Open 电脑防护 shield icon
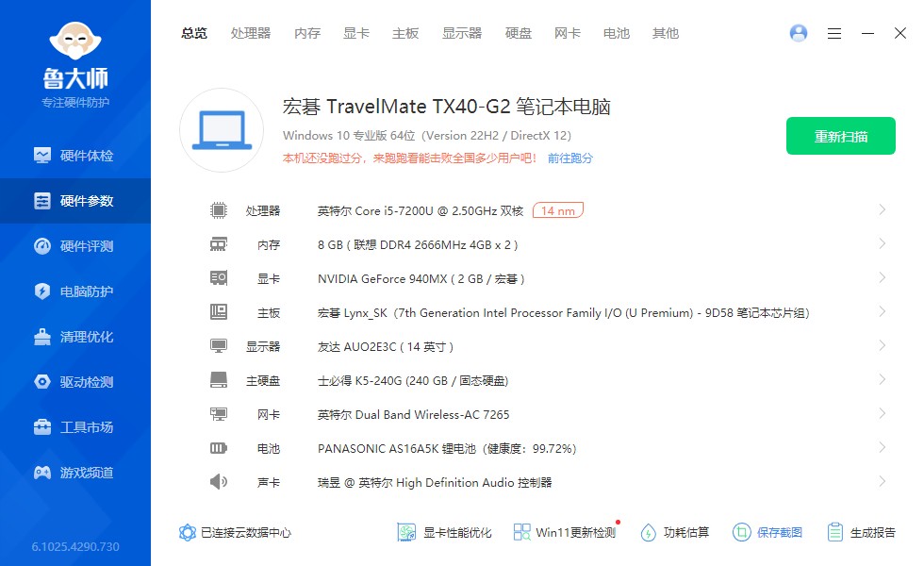 click(x=42, y=291)
